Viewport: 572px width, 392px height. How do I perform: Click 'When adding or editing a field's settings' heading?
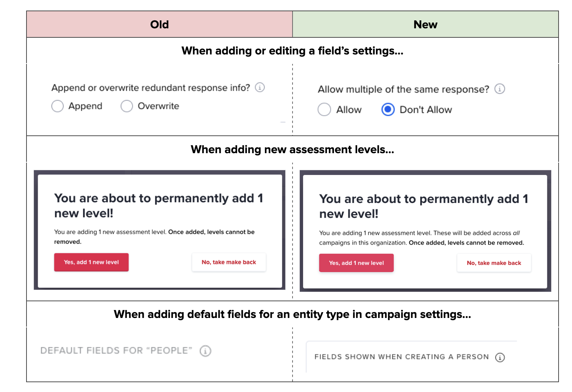click(x=293, y=51)
